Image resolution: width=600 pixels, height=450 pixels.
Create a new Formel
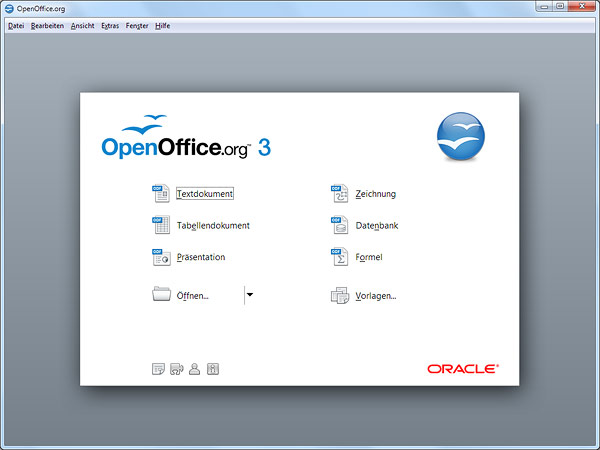pos(368,257)
